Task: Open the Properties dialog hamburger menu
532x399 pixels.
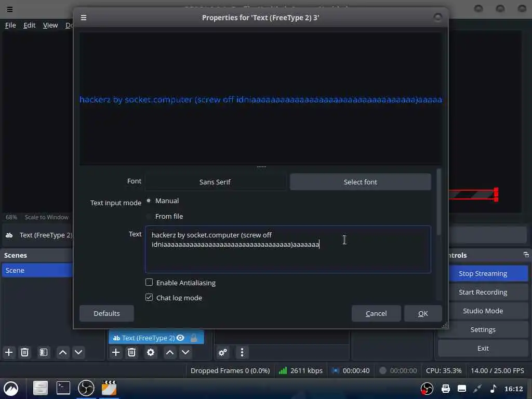Action: point(84,18)
